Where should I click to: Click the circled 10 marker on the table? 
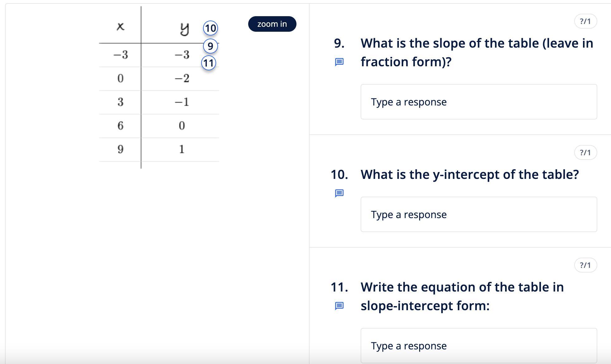tap(210, 28)
